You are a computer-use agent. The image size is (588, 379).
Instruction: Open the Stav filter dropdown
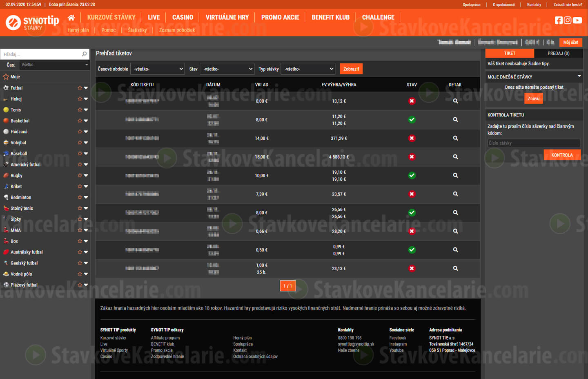pyautogui.click(x=227, y=69)
